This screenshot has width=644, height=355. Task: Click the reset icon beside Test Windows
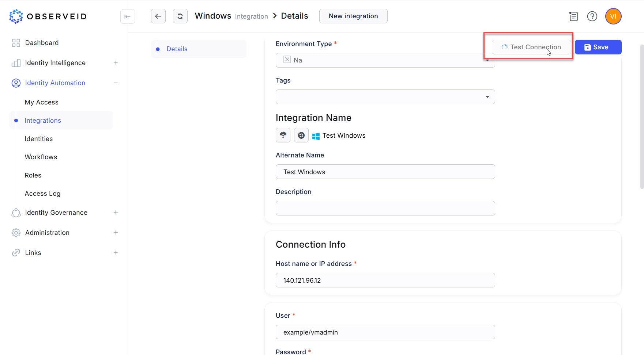[301, 135]
